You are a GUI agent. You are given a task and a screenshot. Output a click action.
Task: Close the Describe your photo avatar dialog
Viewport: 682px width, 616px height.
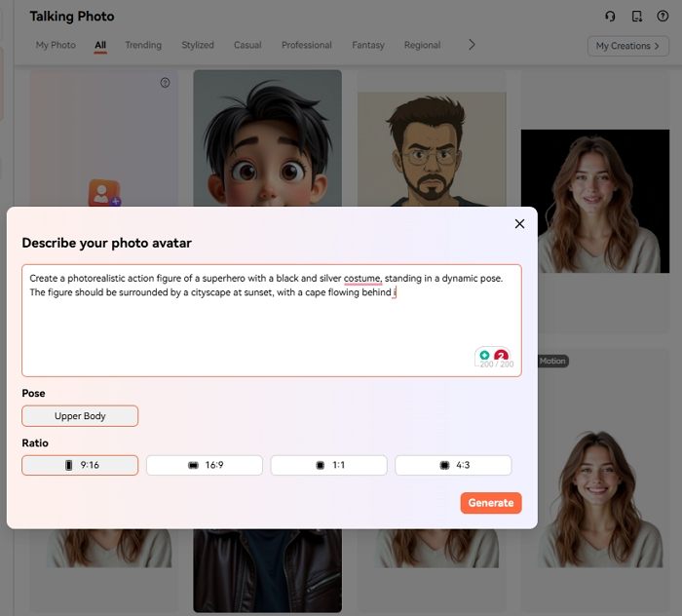[519, 223]
